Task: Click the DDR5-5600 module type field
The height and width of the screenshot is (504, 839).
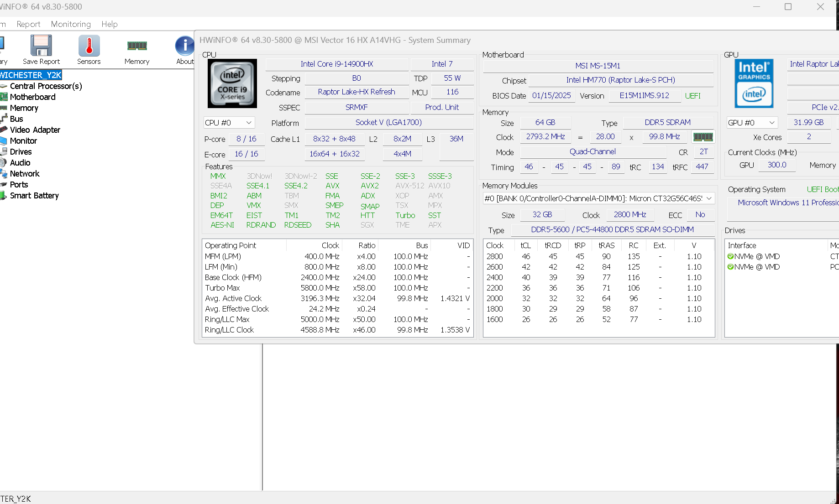Action: pyautogui.click(x=612, y=230)
